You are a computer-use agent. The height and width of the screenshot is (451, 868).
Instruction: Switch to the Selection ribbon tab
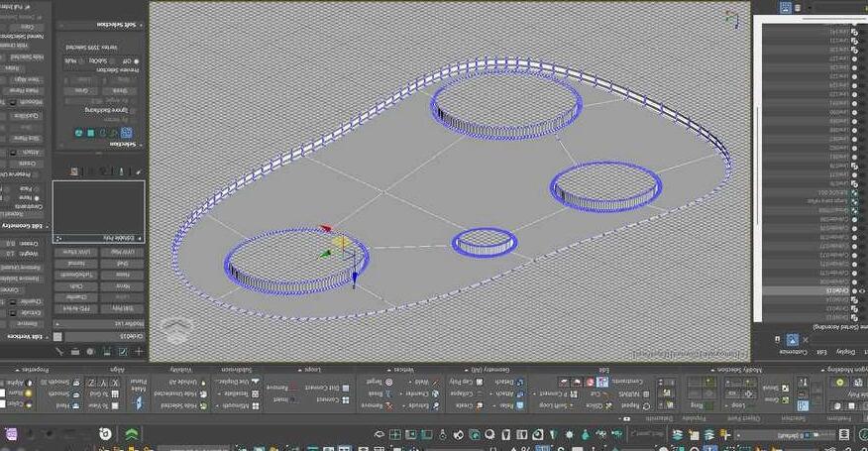(x=794, y=418)
